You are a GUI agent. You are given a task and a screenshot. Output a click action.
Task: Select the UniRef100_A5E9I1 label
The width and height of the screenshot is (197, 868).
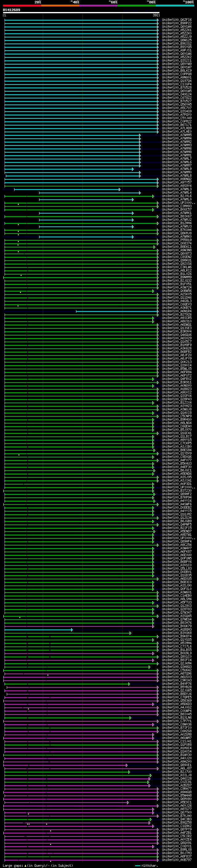177,802
